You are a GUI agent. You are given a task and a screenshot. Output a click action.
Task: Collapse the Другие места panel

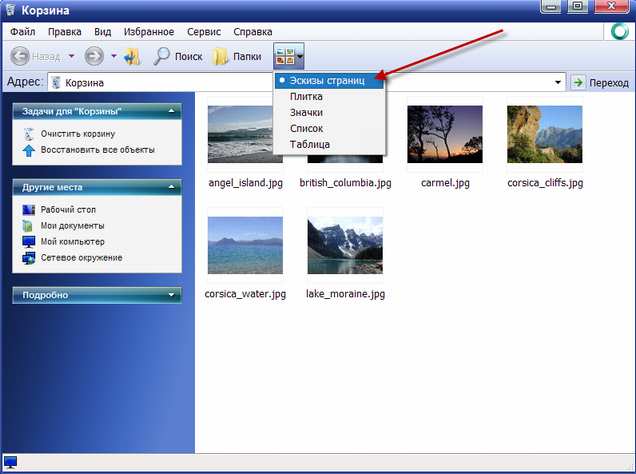pyautogui.click(x=172, y=187)
